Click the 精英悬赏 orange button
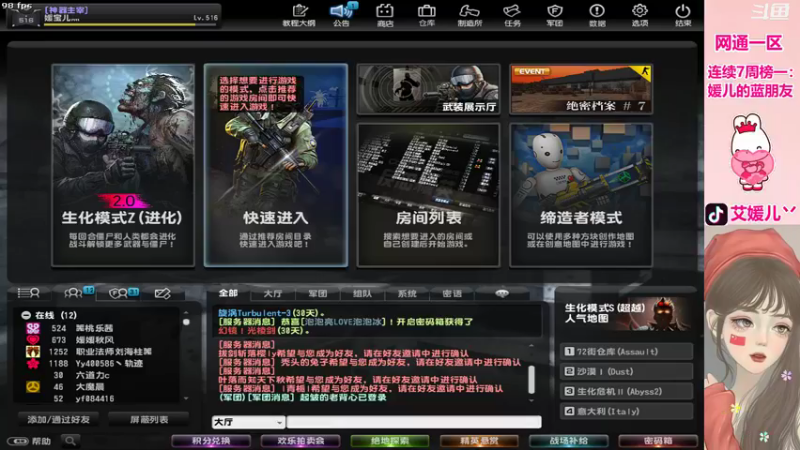This screenshot has height=450, width=800. pyautogui.click(x=479, y=441)
